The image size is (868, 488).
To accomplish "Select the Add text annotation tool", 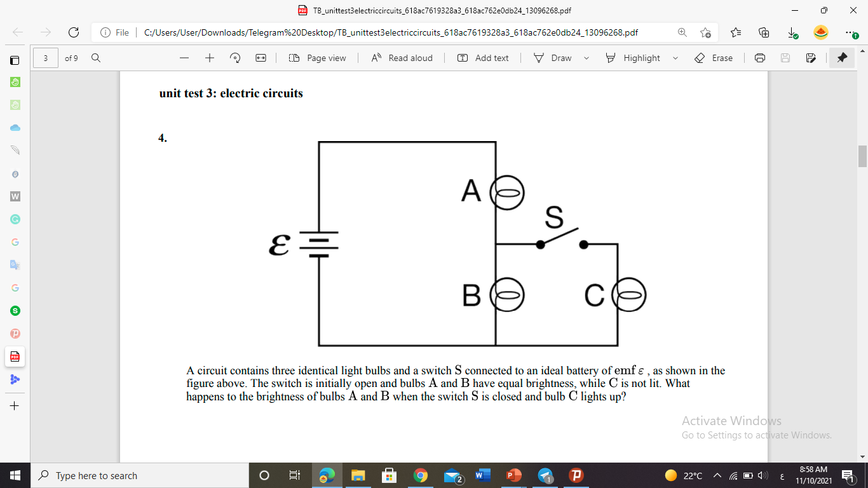I will [484, 58].
